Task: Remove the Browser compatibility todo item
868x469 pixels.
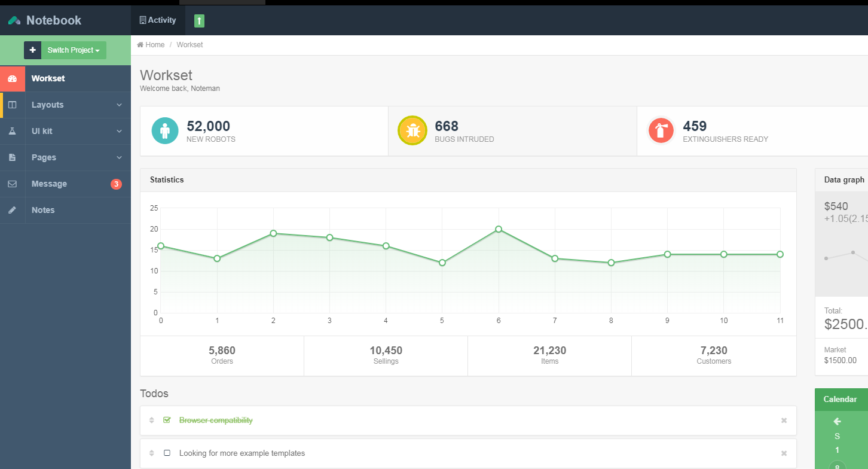Action: 784,421
